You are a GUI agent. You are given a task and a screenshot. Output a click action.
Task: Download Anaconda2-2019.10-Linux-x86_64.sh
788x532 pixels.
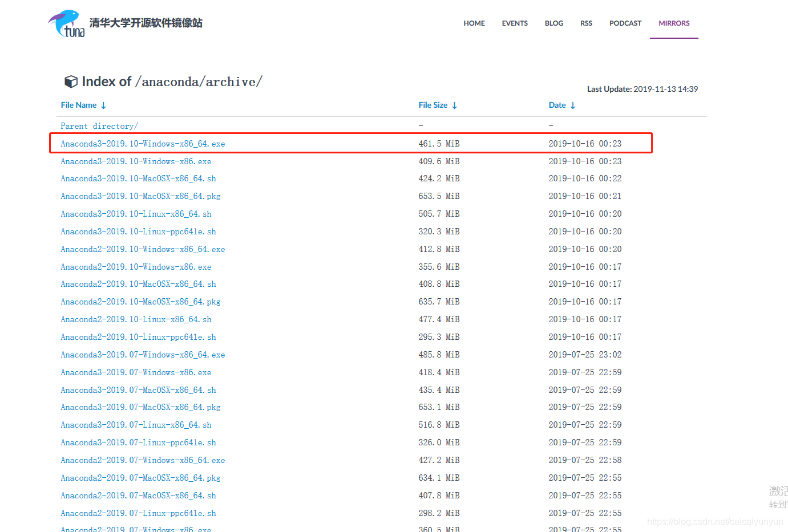tap(136, 319)
